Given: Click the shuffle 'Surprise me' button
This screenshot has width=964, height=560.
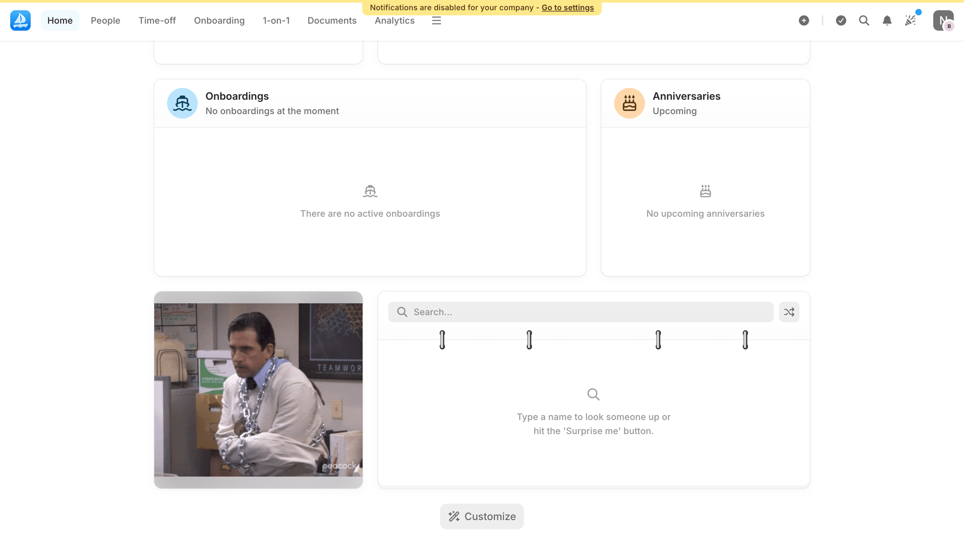Looking at the screenshot, I should tap(789, 312).
